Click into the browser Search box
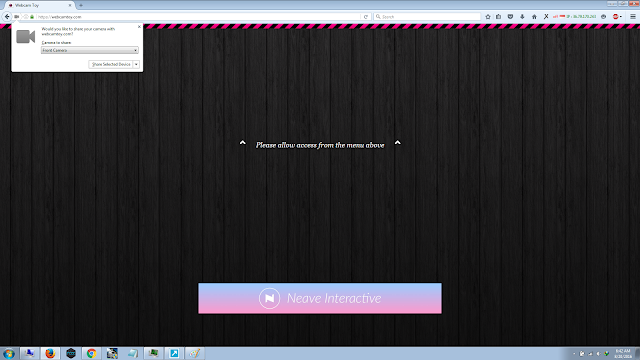640x360 pixels. pos(427,17)
